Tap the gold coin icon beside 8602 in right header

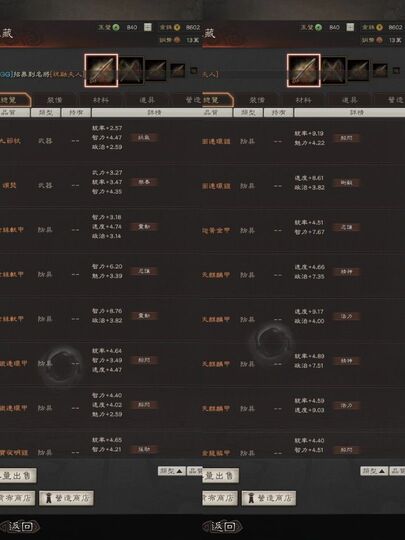pos(380,27)
